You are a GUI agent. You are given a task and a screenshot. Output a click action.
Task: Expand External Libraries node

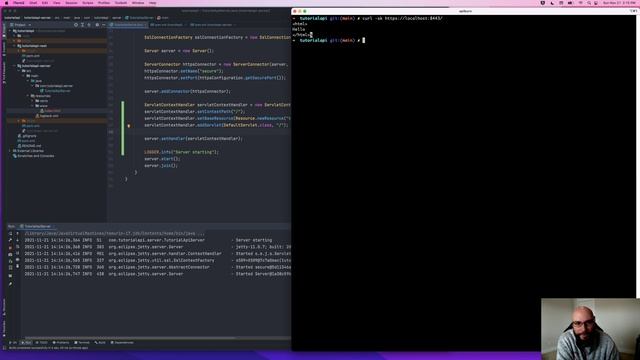[10, 151]
